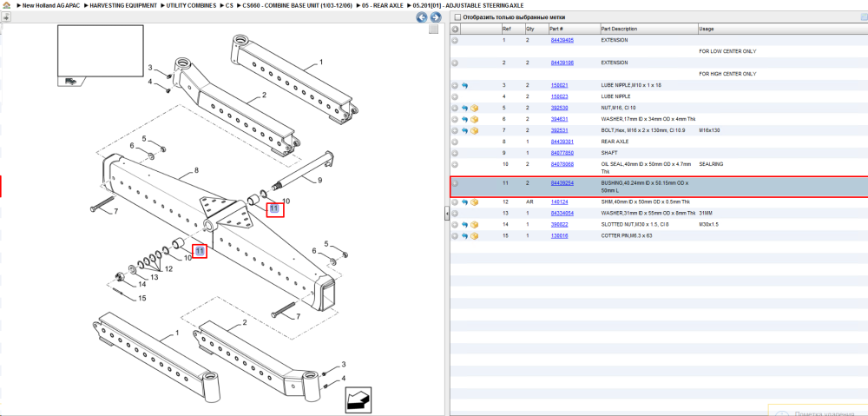
Task: Select FOR LOW CENTER ONLY usage text
Action: pos(727,51)
